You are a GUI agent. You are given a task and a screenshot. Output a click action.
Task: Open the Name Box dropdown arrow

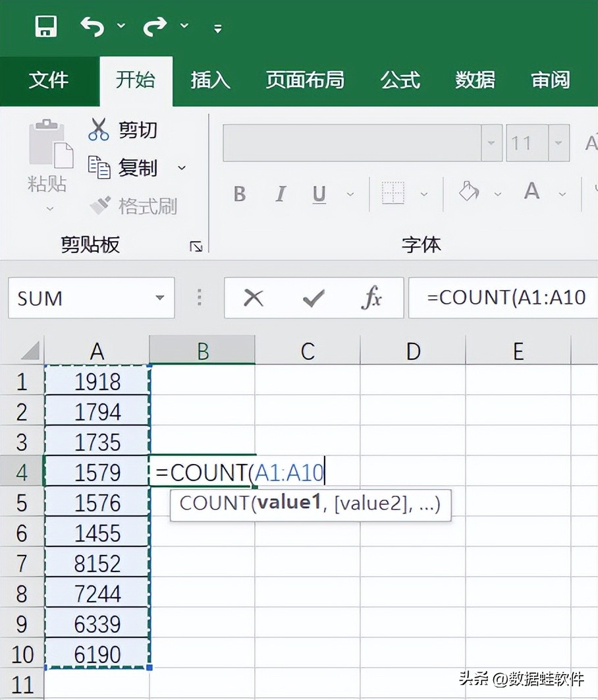coord(159,299)
